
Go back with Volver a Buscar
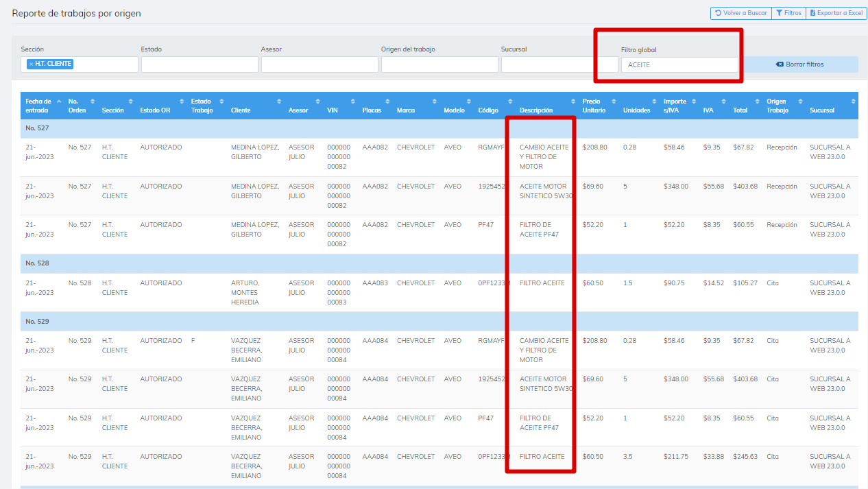click(740, 13)
